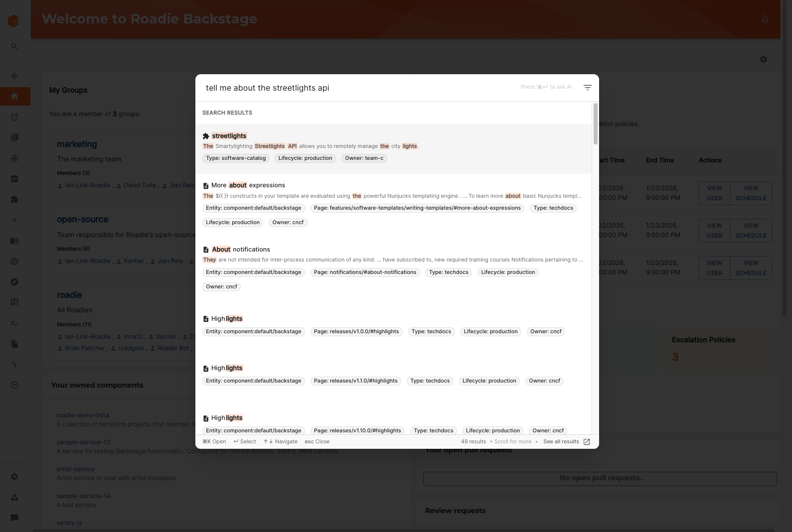Open the library books sidebar icon

[14, 137]
